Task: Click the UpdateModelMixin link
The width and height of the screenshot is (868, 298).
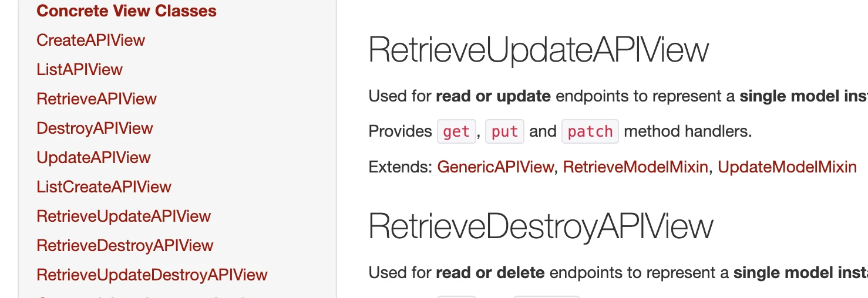Action: 787,167
